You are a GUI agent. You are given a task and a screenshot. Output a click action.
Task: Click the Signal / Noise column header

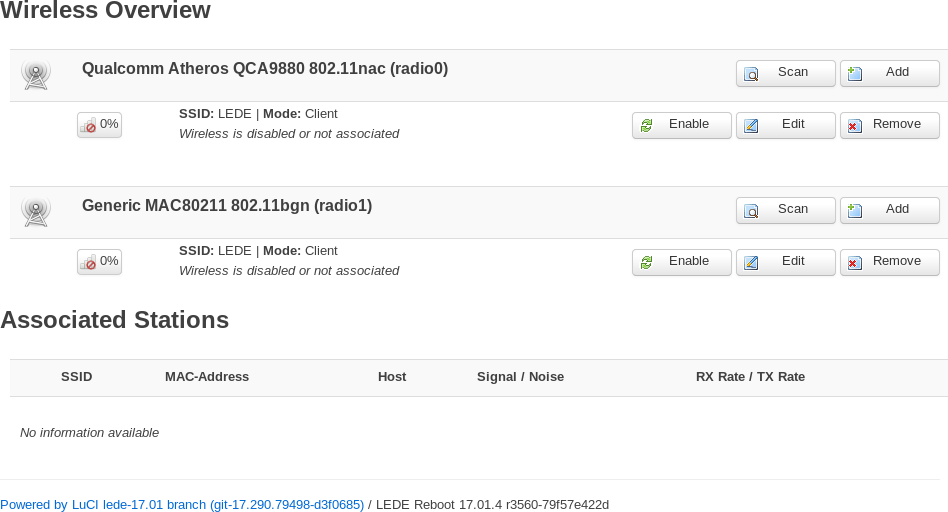(x=520, y=377)
